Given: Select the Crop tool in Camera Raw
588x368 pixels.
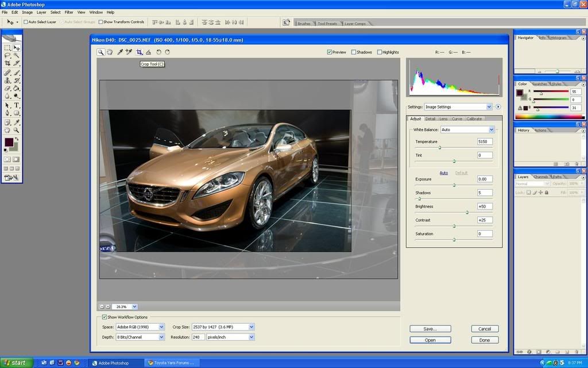Looking at the screenshot, I should coord(139,52).
